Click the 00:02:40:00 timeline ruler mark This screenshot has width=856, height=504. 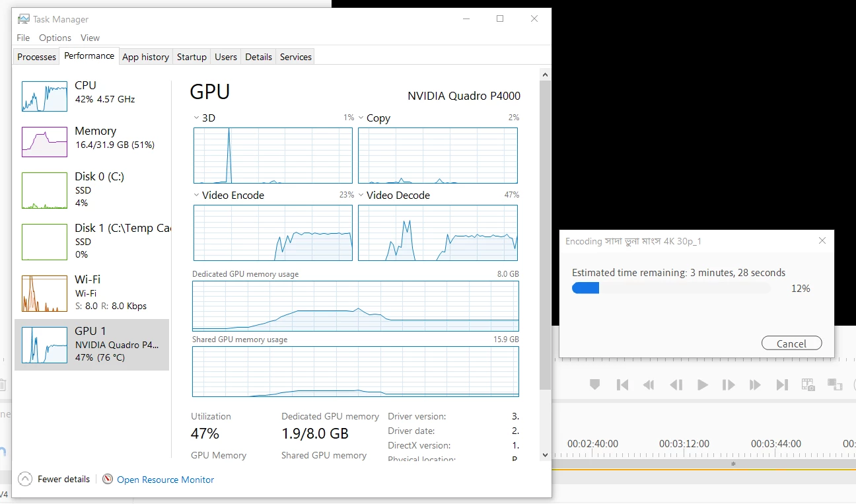pyautogui.click(x=592, y=444)
